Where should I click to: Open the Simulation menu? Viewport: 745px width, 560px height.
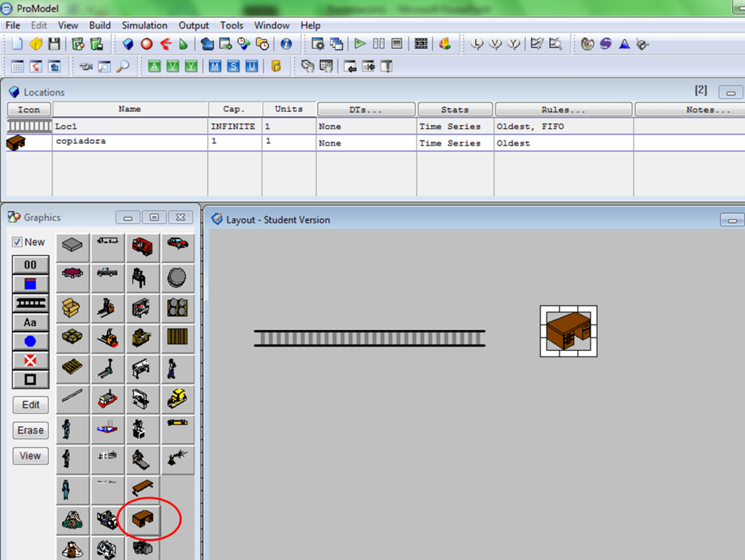pos(144,25)
